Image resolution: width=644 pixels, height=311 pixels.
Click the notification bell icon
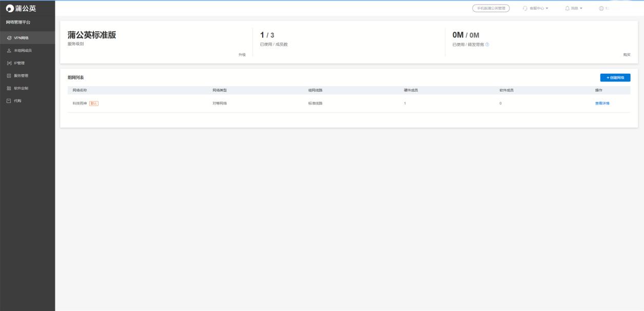click(x=568, y=8)
